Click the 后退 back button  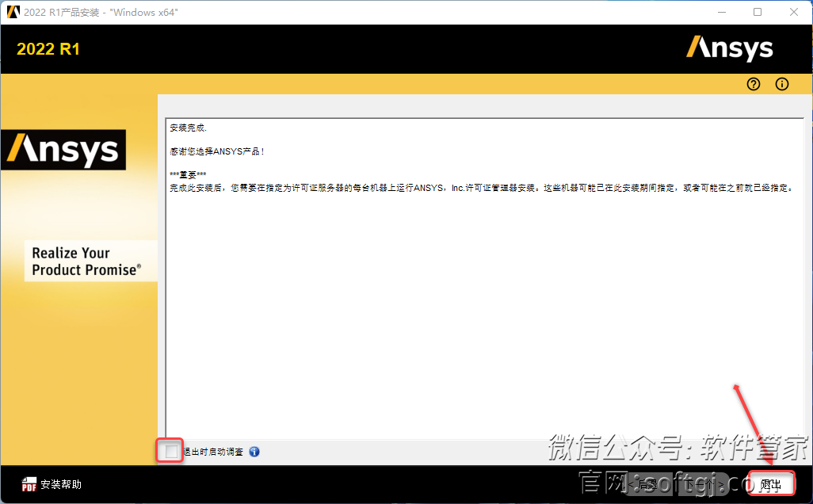coord(643,484)
